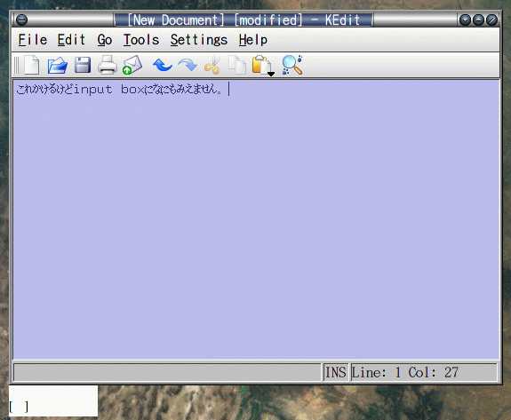Redo using the faded forward arrow icon
Image resolution: width=511 pixels, height=420 pixels.
pyautogui.click(x=188, y=65)
